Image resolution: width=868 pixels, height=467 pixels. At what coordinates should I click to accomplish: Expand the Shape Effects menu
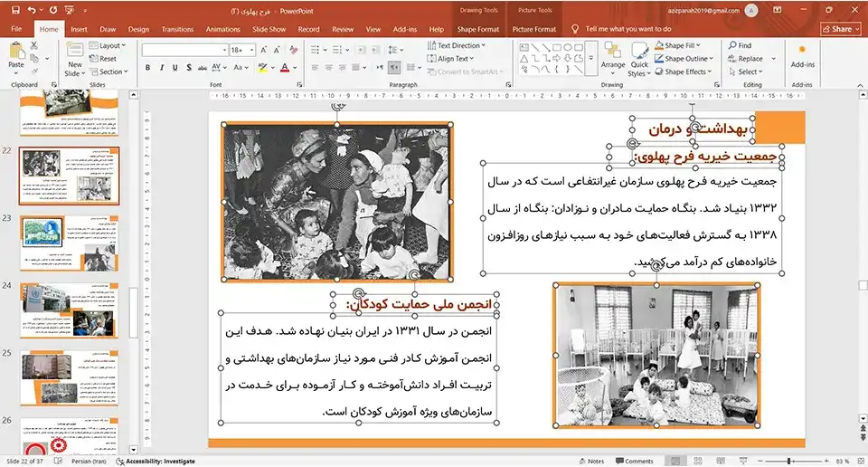pyautogui.click(x=684, y=71)
